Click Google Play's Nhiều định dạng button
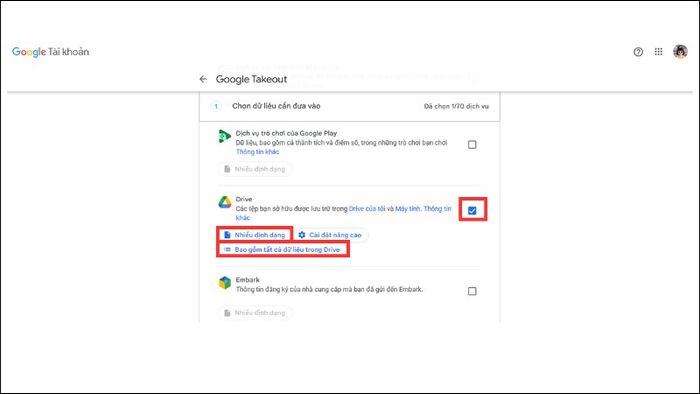 254,169
